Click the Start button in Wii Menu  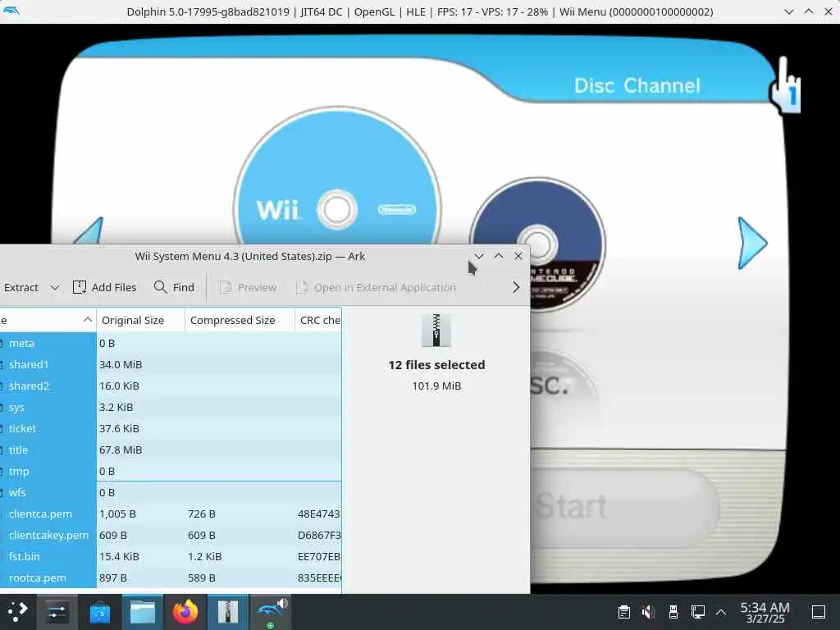624,507
